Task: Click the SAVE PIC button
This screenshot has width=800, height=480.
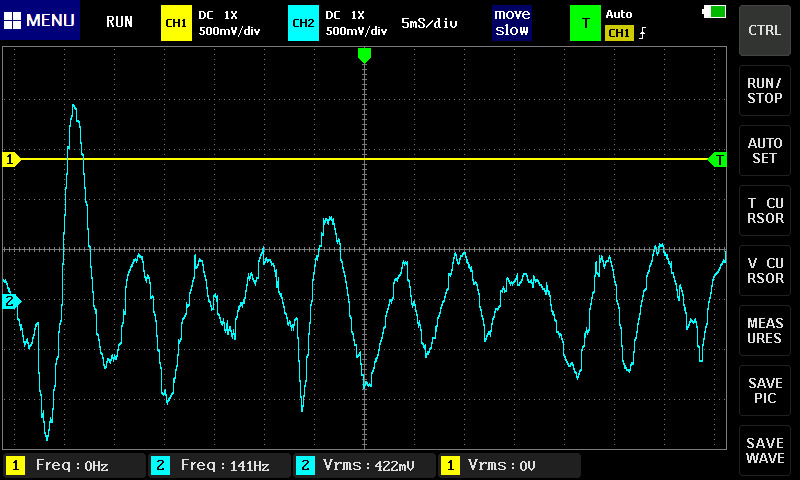Action: pyautogui.click(x=765, y=391)
